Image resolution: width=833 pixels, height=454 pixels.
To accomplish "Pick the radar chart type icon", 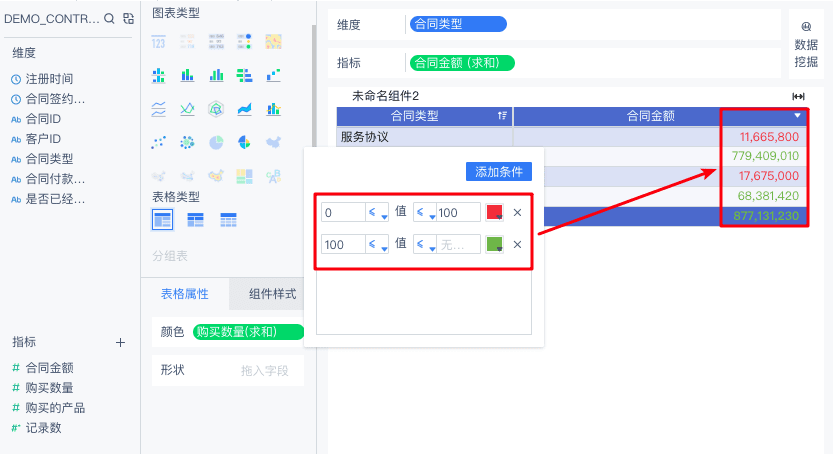I will [216, 109].
